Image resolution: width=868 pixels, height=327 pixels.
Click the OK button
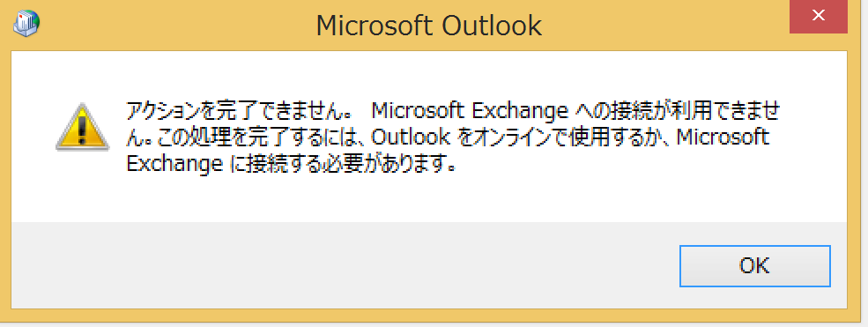pos(754,266)
